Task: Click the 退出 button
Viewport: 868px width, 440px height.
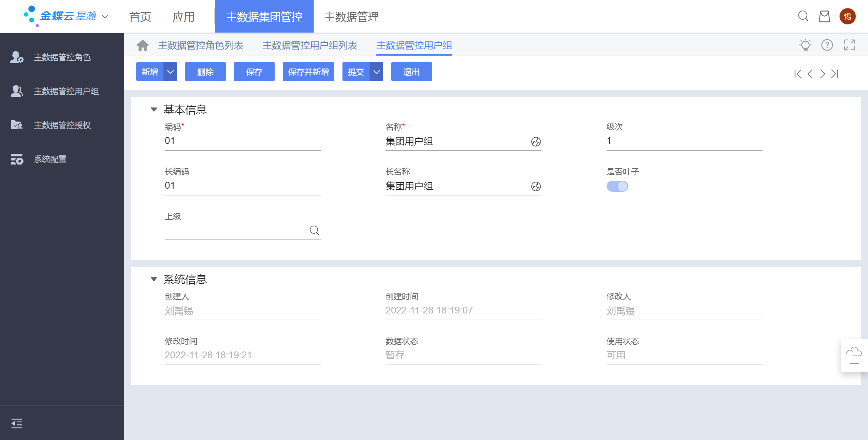Action: [x=412, y=72]
